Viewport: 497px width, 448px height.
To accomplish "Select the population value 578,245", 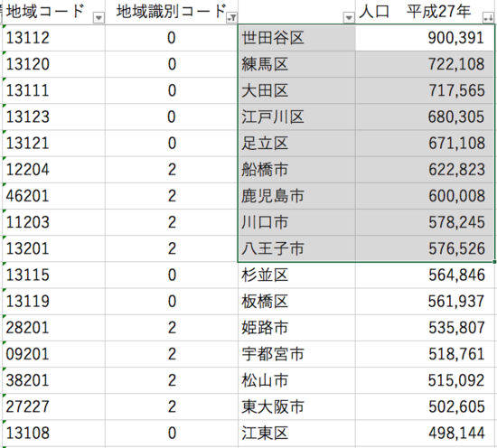I will [425, 222].
